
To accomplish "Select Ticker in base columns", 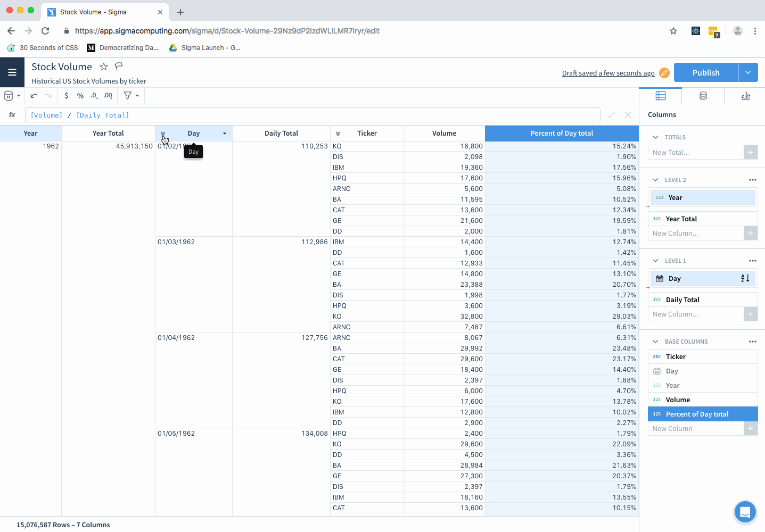I will click(703, 356).
